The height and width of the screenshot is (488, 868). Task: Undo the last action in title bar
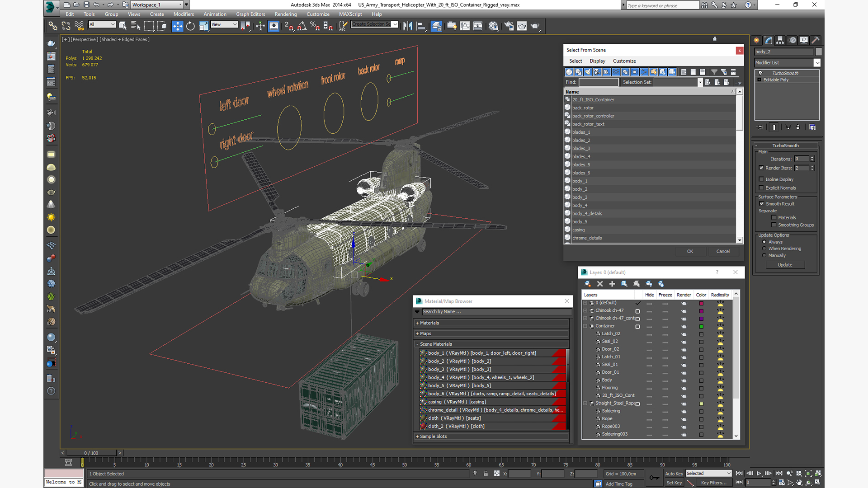tap(96, 5)
